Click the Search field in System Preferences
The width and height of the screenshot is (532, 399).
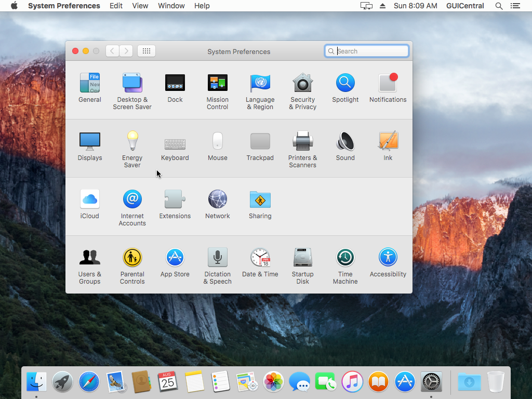coord(366,51)
